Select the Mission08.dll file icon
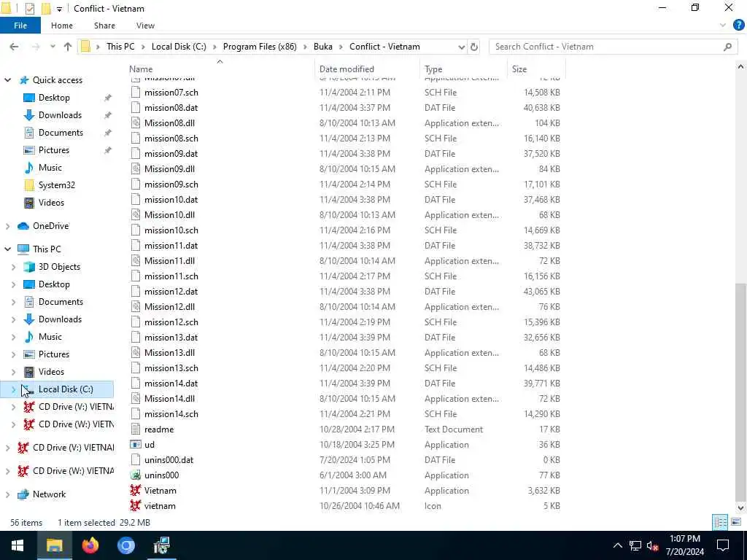Screen dimensions: 747x560 tap(136, 122)
